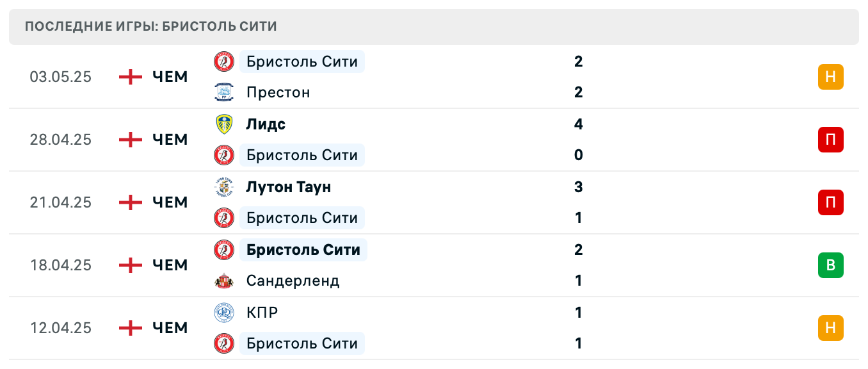The width and height of the screenshot is (868, 369).
Task: Open the ЧЕМ tournament label for 28.04.25
Action: (169, 140)
